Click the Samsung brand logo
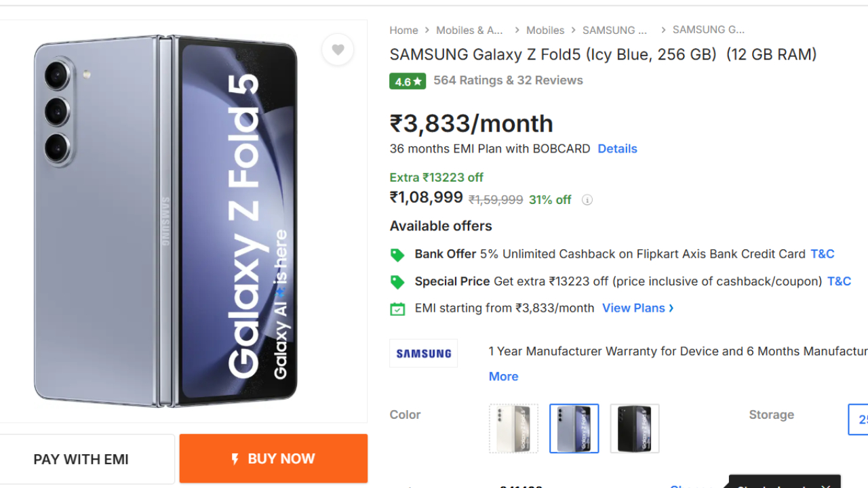 424,353
